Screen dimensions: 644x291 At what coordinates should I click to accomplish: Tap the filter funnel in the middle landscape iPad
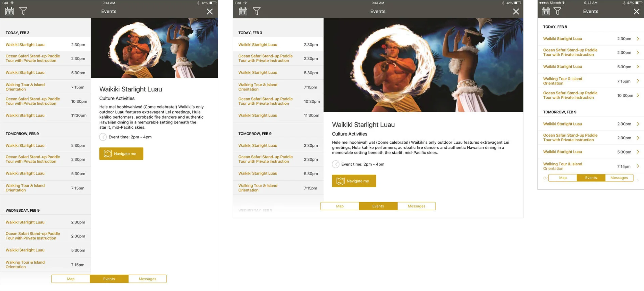[x=257, y=11]
